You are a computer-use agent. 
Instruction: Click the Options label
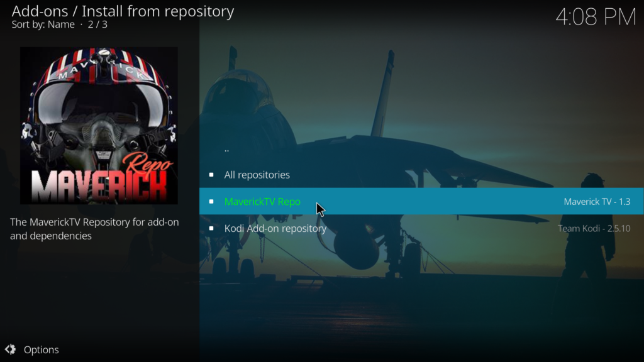click(x=41, y=349)
